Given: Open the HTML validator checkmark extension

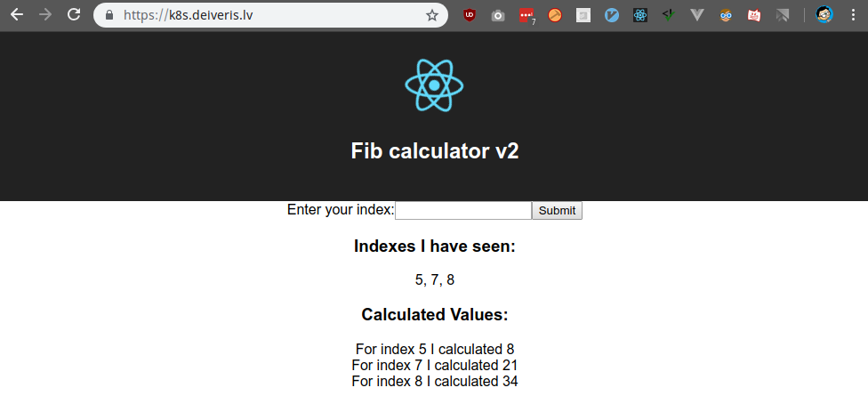Looking at the screenshot, I should coord(669,15).
